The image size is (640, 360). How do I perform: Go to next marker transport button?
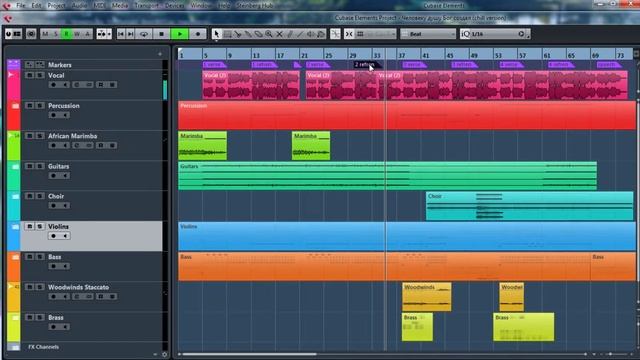pyautogui.click(x=130, y=34)
